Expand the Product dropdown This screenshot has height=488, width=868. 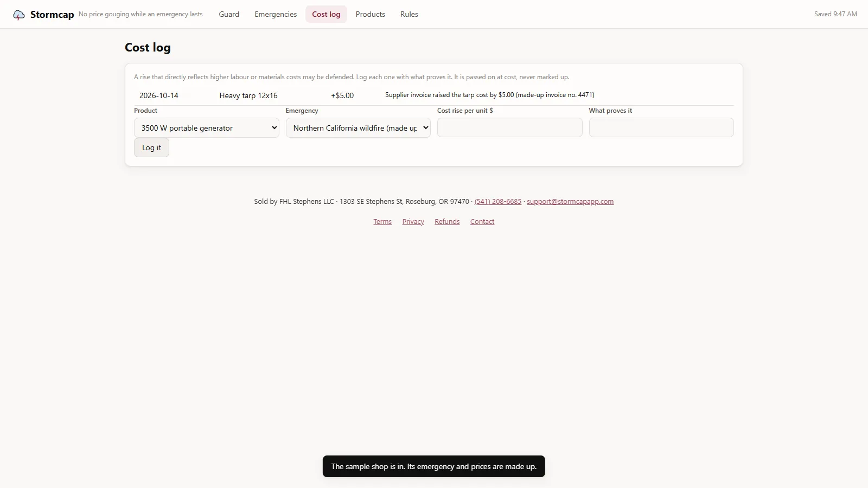coord(207,128)
